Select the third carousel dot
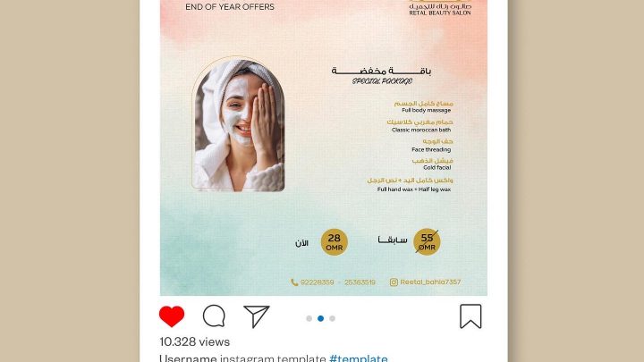Viewport: 644px width, 362px height. (x=332, y=318)
